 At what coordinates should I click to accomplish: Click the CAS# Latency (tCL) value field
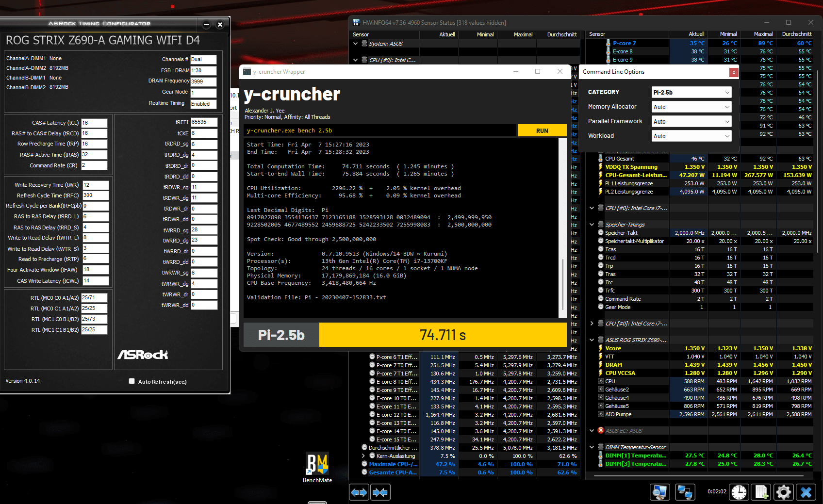pyautogui.click(x=94, y=123)
